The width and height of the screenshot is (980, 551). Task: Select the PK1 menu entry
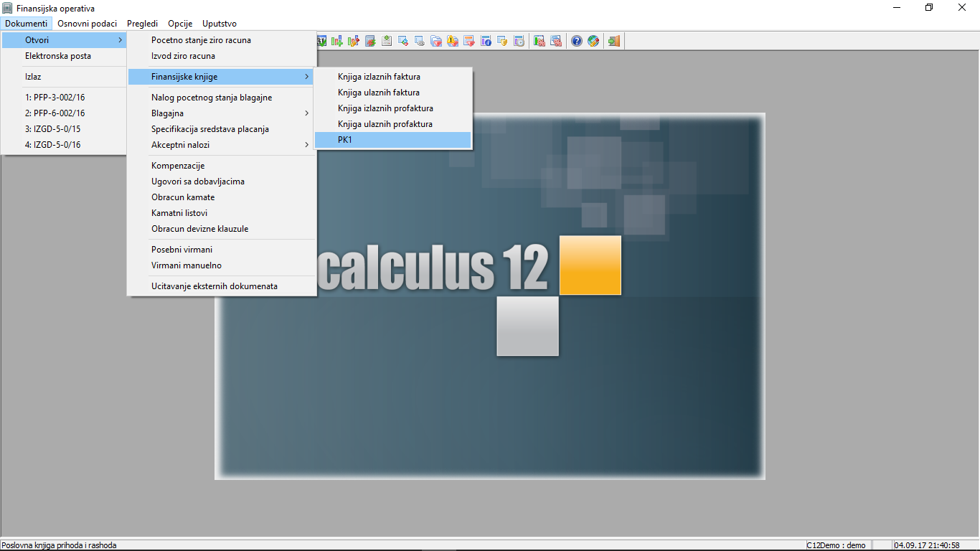393,140
